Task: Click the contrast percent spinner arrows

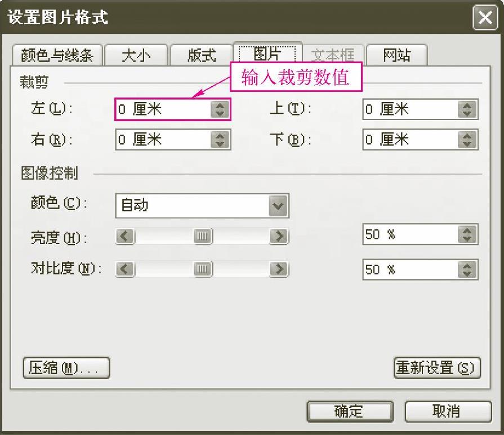Action: [x=467, y=269]
